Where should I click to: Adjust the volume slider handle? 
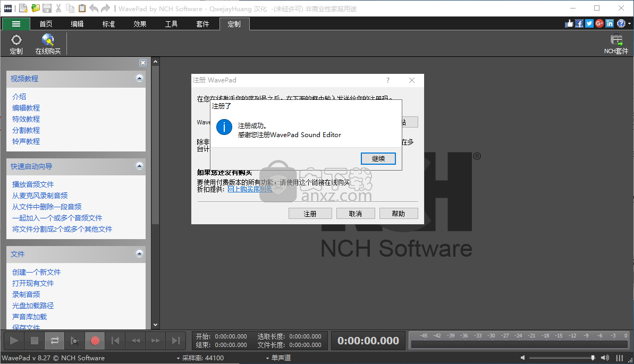(x=593, y=358)
